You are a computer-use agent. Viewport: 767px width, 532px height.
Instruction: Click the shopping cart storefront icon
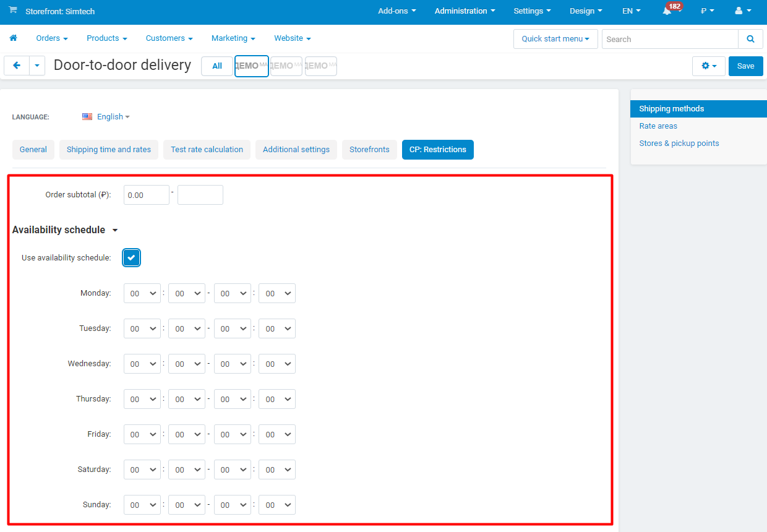[13, 11]
